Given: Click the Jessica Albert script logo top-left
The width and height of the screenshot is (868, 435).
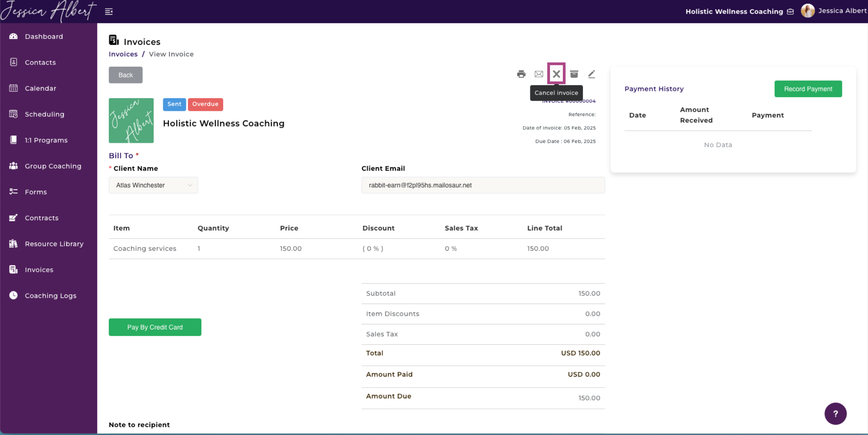Looking at the screenshot, I should pyautogui.click(x=48, y=11).
